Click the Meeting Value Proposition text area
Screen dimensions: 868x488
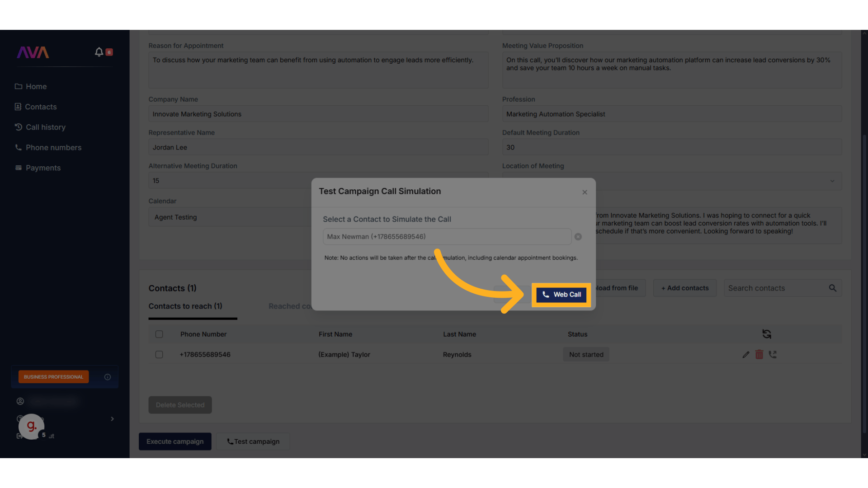click(x=672, y=70)
